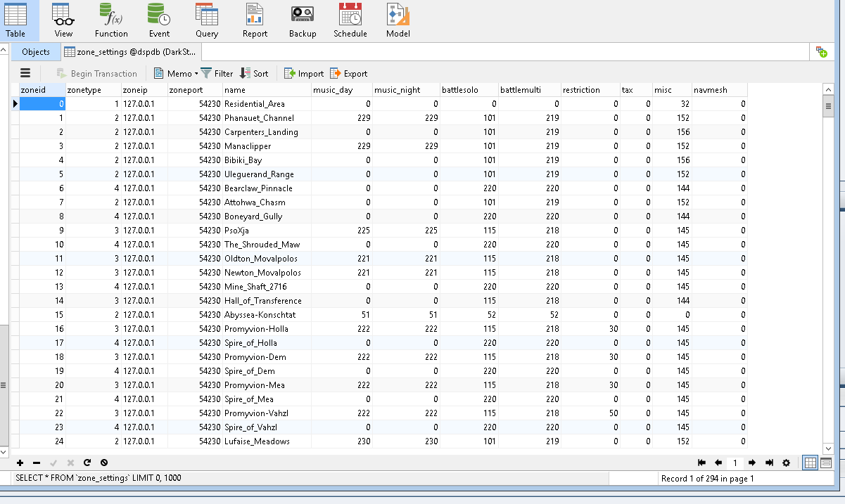Refresh the table data

pos(87,463)
